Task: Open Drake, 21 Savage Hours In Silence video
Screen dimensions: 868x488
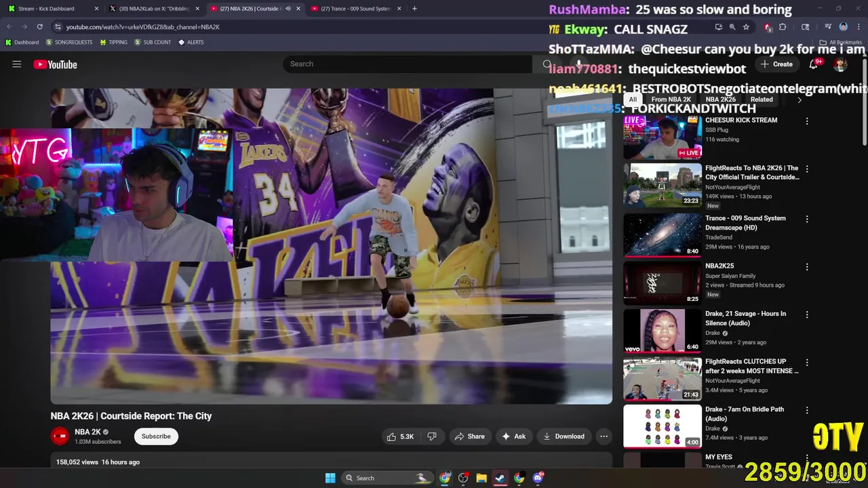Action: coord(663,331)
